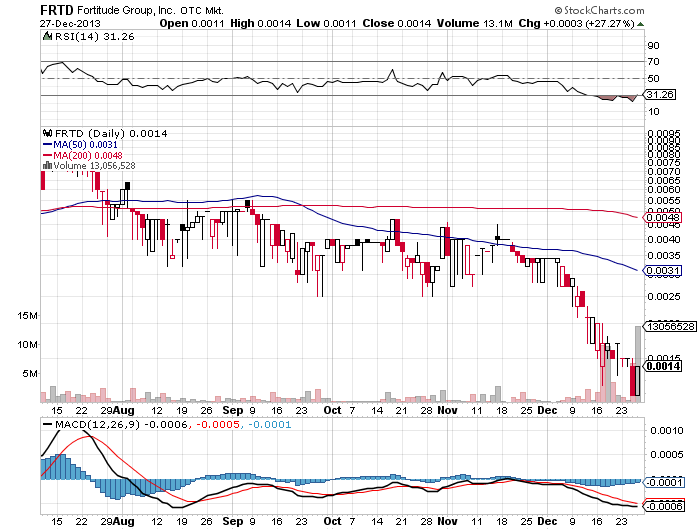Click the date 27-Dec-2013

click(70, 24)
